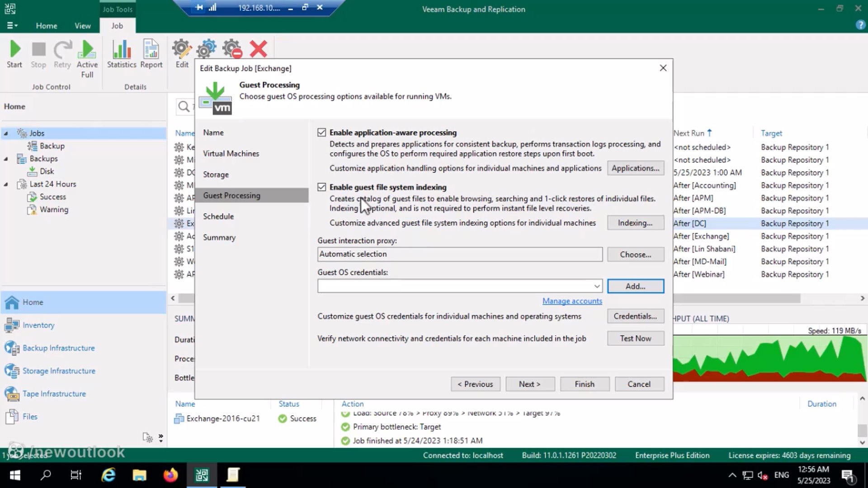
Task: Open the Files view in the sidebar
Action: 30,416
